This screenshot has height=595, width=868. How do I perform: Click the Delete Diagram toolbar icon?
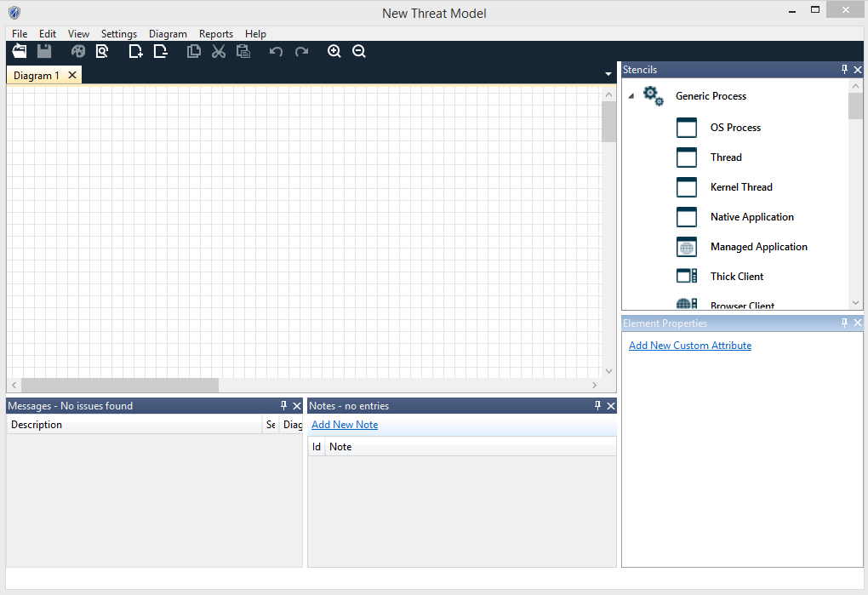160,52
